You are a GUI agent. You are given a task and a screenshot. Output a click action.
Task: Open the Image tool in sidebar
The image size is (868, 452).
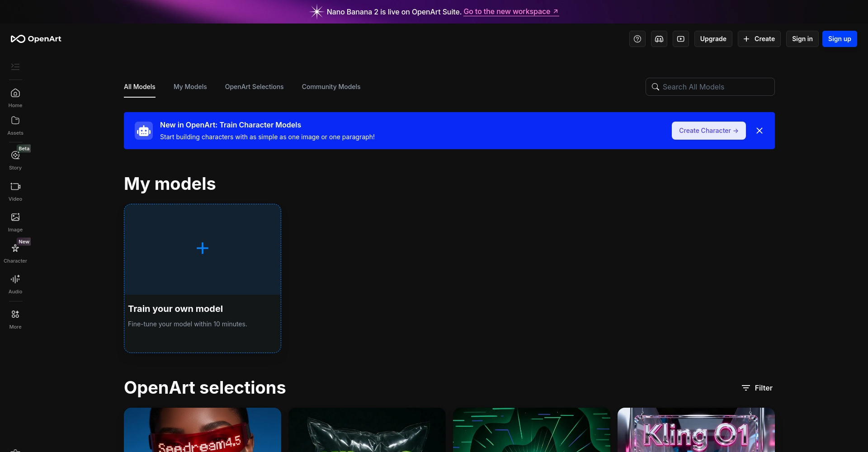click(15, 222)
